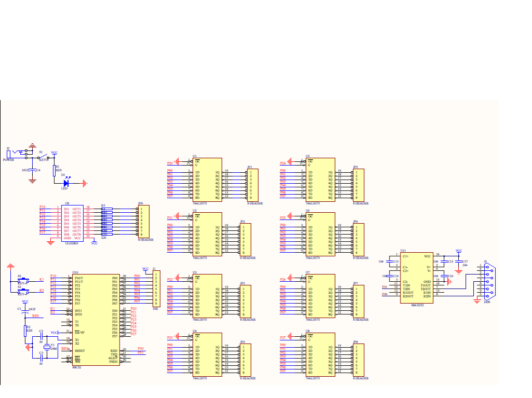Click the K1 net label beside S2
Viewport: 532px width, 398px height.
42,280
